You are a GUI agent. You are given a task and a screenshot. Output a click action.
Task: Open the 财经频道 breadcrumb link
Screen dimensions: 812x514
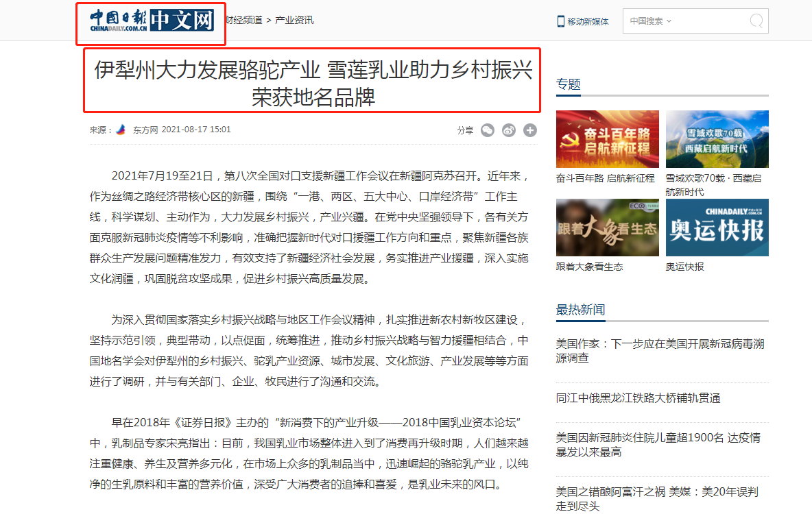(244, 20)
